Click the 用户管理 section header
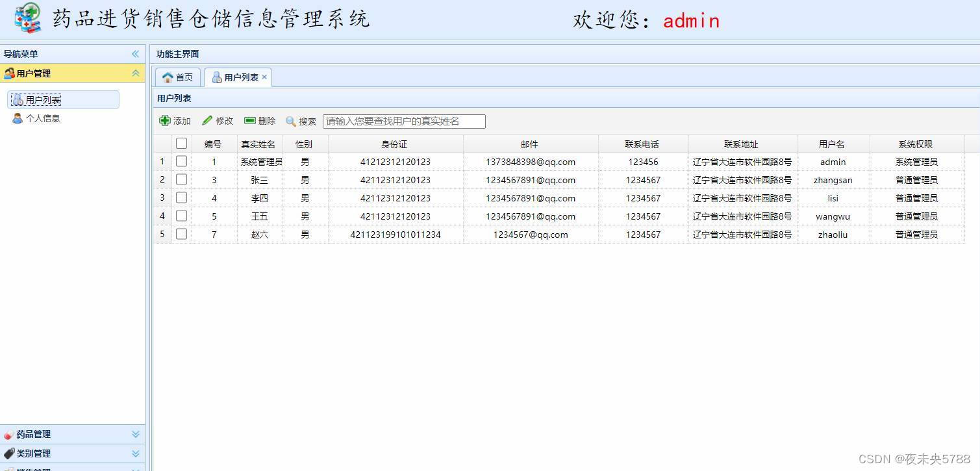Viewport: 980px width, 471px height. (72, 73)
